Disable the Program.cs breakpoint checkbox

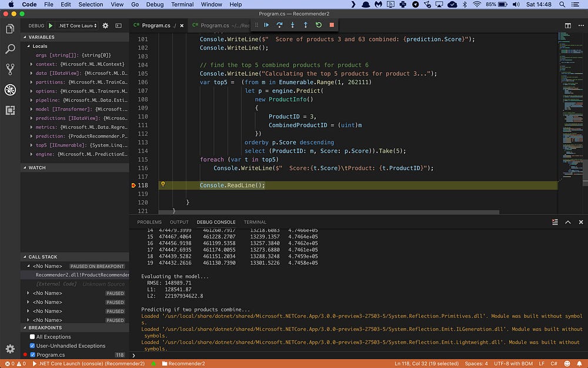tap(32, 355)
